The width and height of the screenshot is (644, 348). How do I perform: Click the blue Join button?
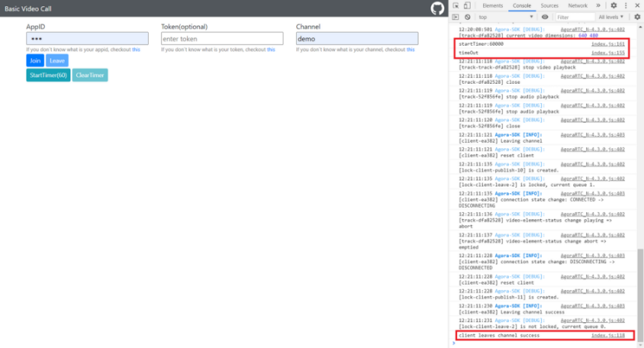[35, 61]
